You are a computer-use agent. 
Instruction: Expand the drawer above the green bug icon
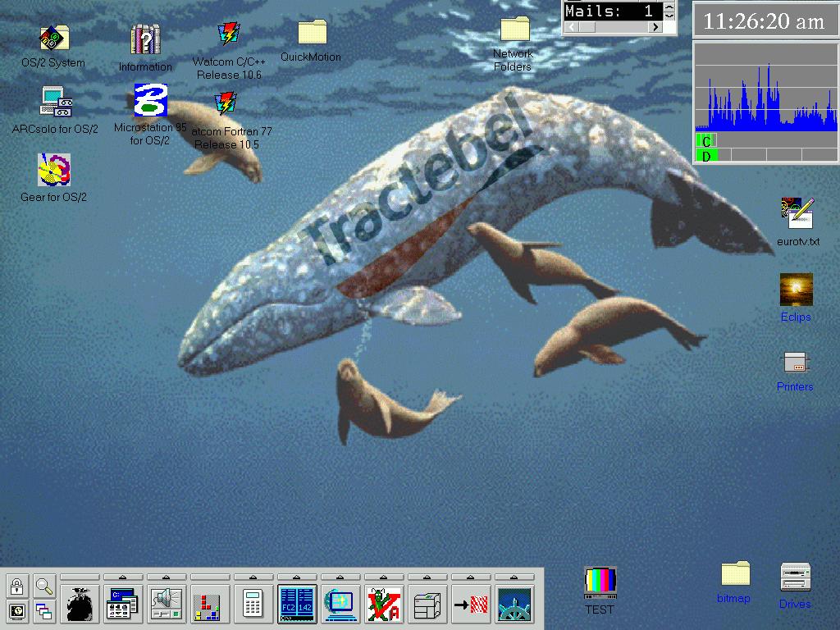384,577
